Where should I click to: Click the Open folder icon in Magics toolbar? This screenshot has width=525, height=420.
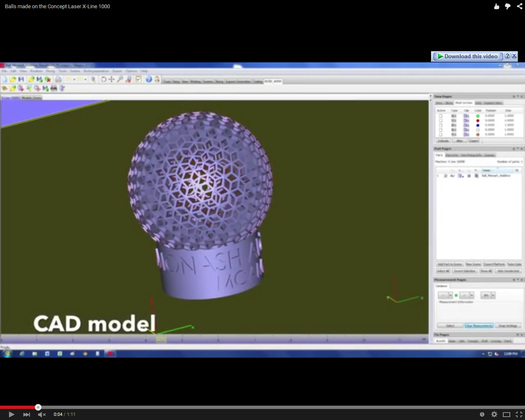point(13,79)
